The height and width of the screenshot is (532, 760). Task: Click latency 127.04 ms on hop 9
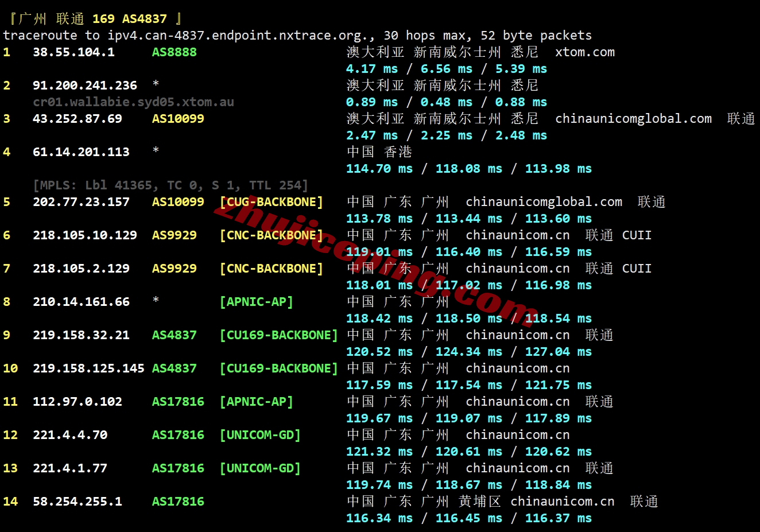[x=559, y=352]
